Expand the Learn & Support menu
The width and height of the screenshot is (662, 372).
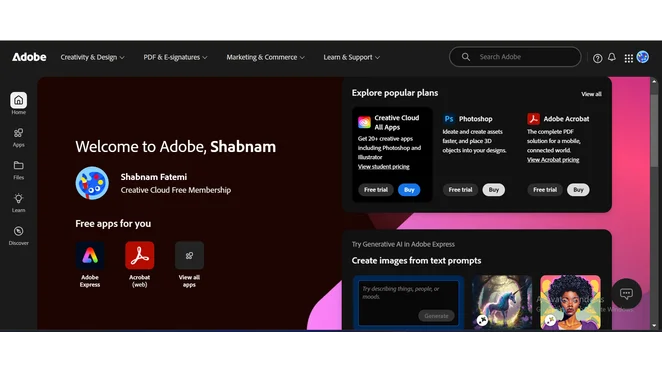(351, 57)
